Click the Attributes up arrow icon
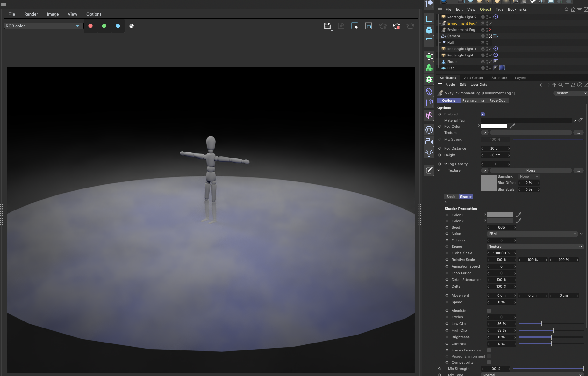 click(x=554, y=85)
